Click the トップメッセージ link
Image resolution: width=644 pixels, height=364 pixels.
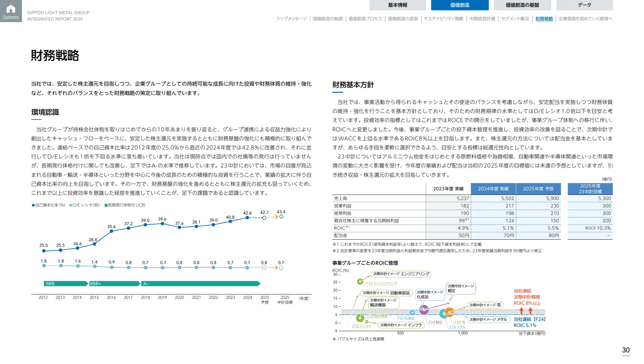point(292,19)
